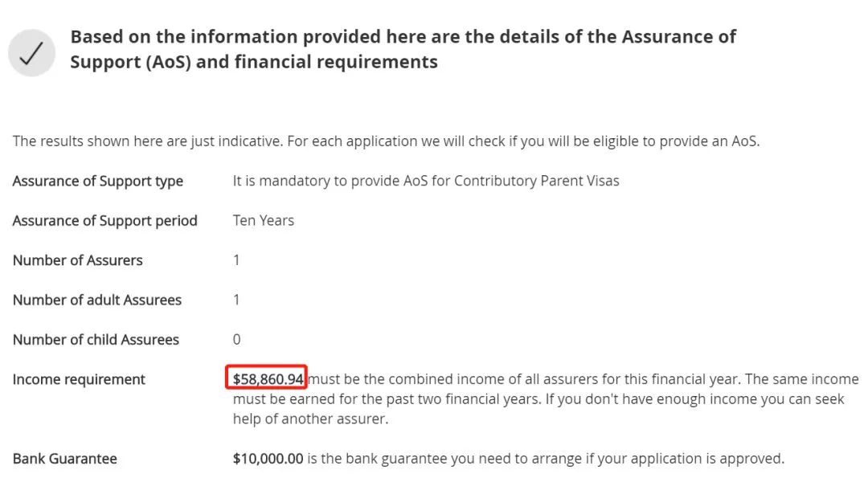Select the "Income requirement" label
868x478 pixels.
[79, 379]
